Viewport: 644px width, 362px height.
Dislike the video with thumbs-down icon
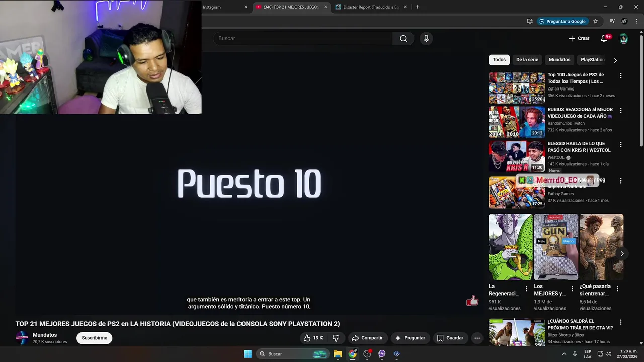[x=336, y=338]
